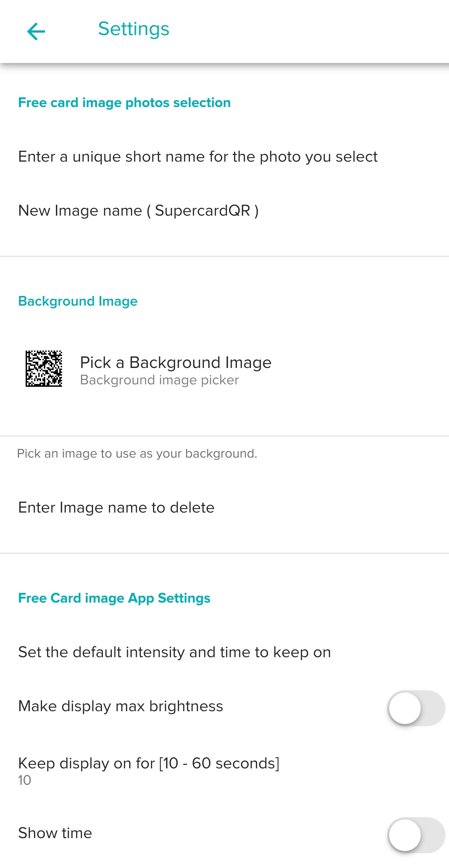This screenshot has width=449, height=868.
Task: Tap the SupercardQR placeholder text
Action: click(202, 210)
